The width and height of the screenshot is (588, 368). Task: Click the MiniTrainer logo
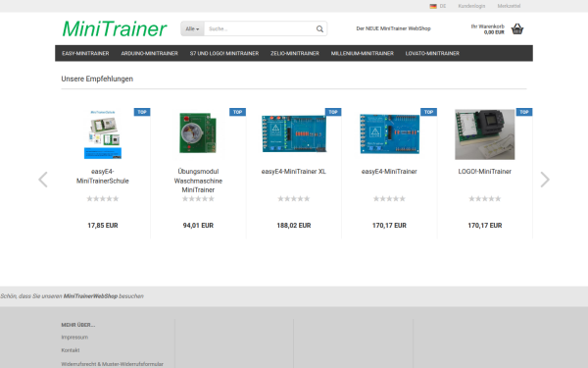tap(115, 28)
